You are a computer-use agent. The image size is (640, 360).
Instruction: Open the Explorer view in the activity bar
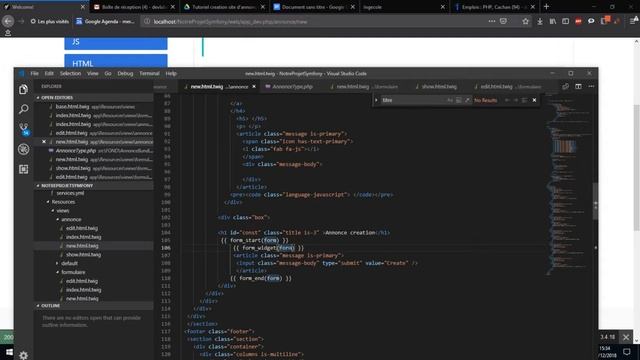[x=23, y=89]
